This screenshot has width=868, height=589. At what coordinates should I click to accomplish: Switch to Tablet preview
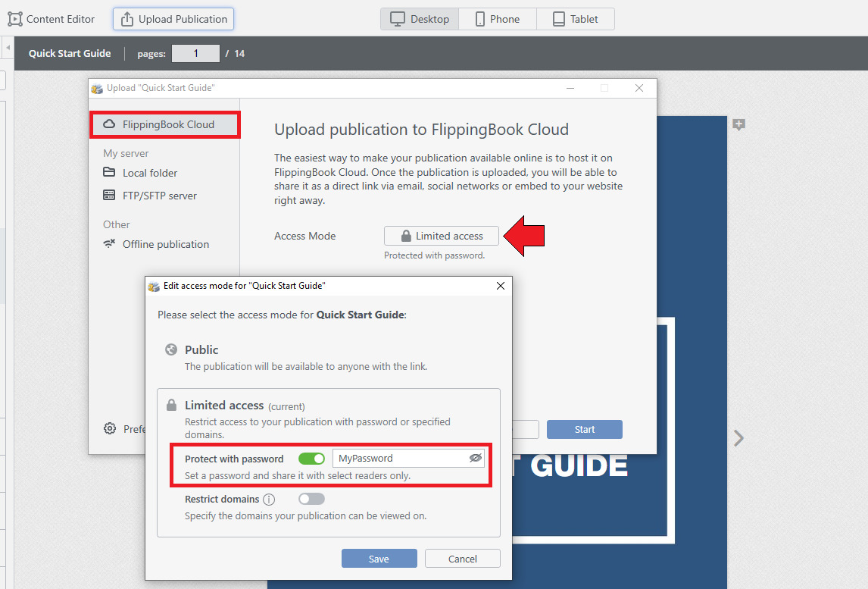tap(575, 19)
